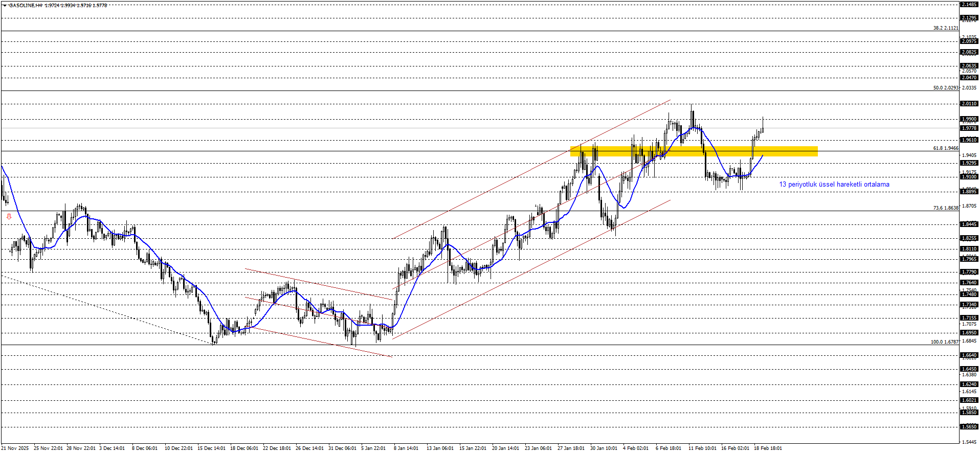Screen dimensions: 980x454
Task: Click the 1.6640 price level tag
Action: 969,355
